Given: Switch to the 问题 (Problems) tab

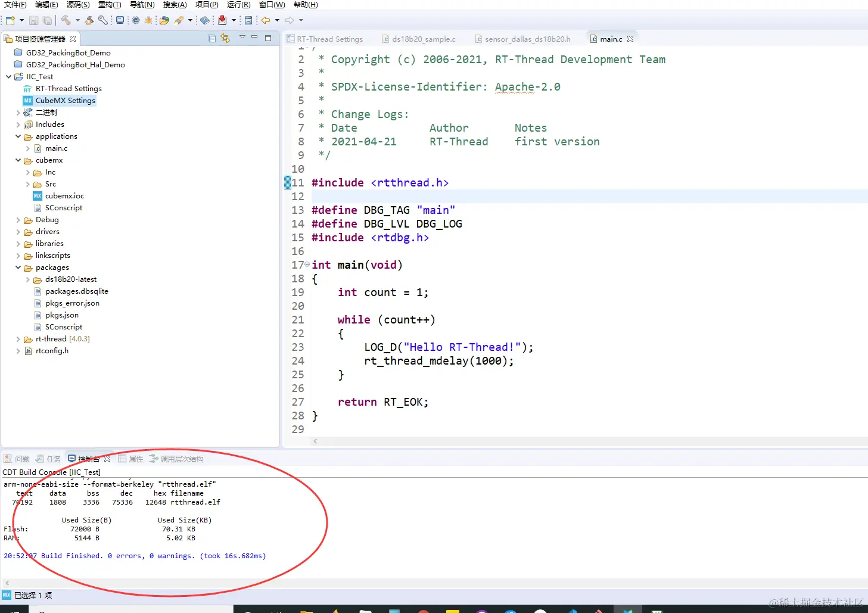Looking at the screenshot, I should pyautogui.click(x=17, y=459).
